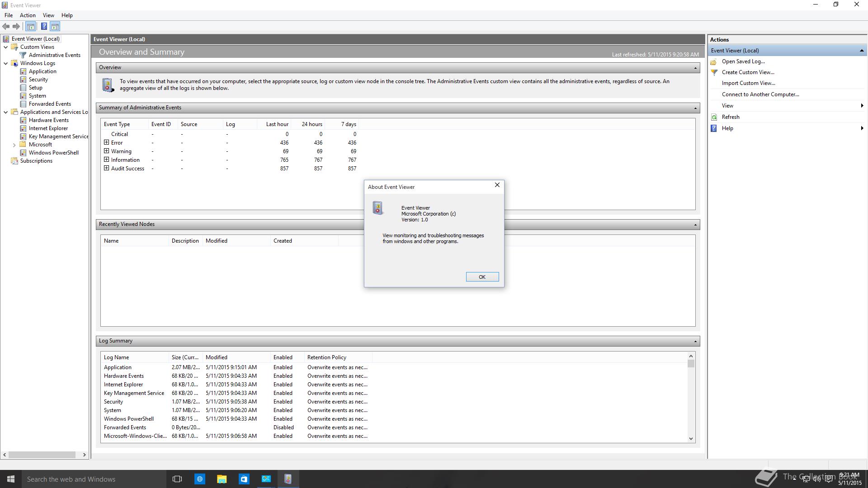Open Event Viewer from taskbar
This screenshot has height=488, width=868.
click(288, 479)
